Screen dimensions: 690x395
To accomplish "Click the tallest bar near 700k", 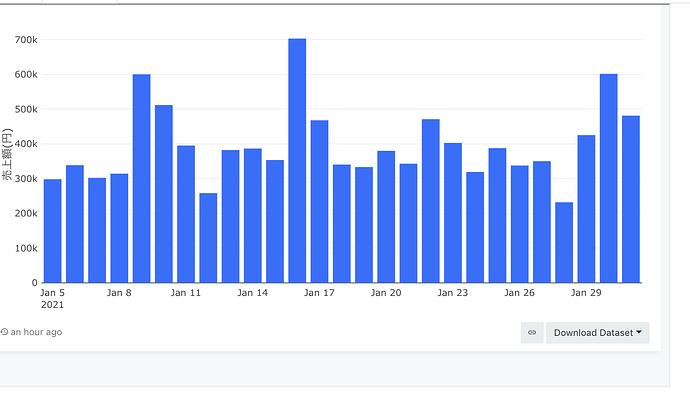I will 297,161.
